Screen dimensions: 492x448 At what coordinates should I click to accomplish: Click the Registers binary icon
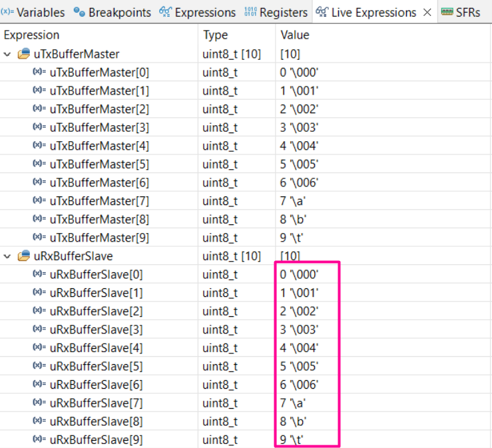pos(250,11)
